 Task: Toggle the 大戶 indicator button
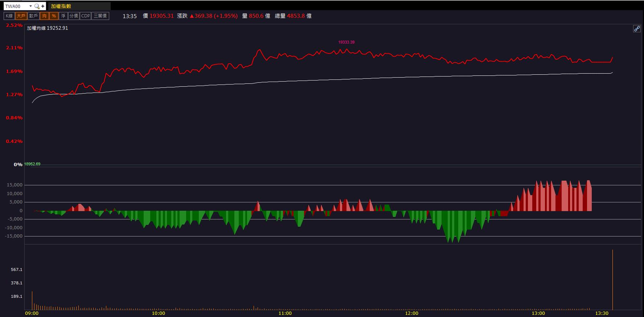21,16
